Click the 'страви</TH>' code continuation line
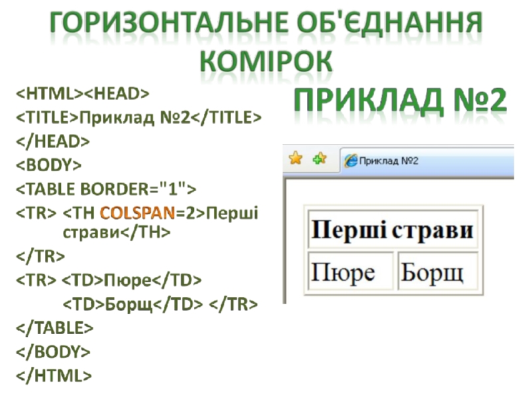The width and height of the screenshot is (532, 399). [117, 232]
